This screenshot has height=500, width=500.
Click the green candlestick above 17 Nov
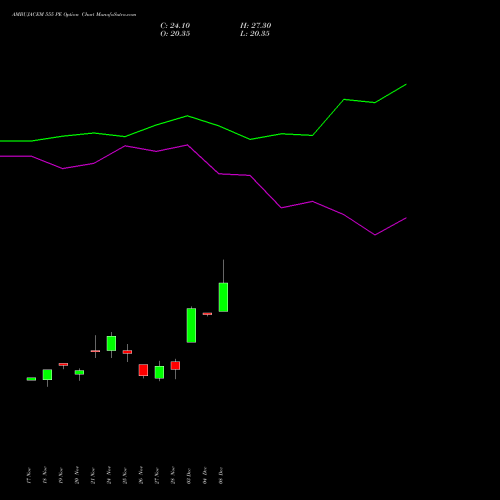click(x=31, y=379)
